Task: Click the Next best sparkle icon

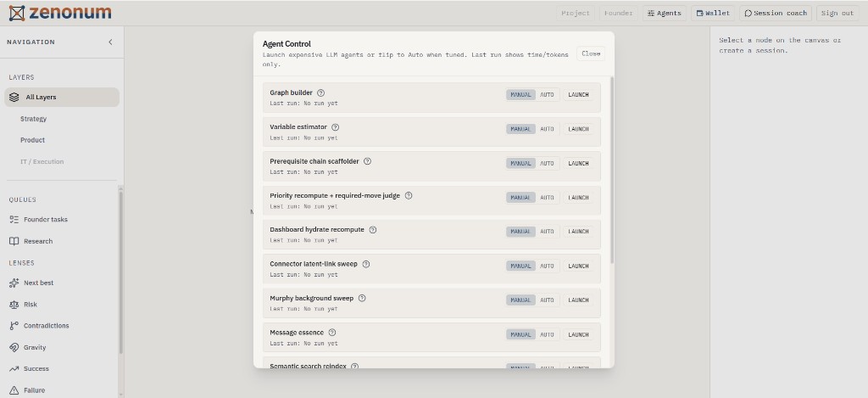Action: pos(14,283)
